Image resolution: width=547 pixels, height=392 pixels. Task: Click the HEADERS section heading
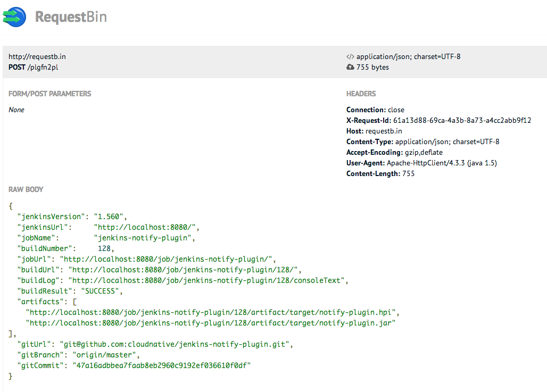[x=361, y=94]
